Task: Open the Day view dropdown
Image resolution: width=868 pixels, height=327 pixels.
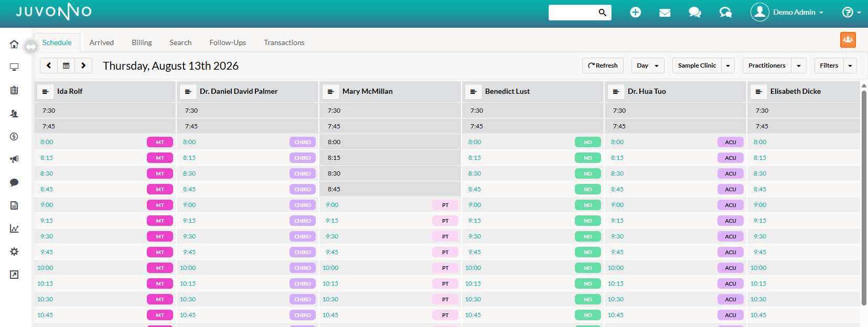Action: coord(648,66)
